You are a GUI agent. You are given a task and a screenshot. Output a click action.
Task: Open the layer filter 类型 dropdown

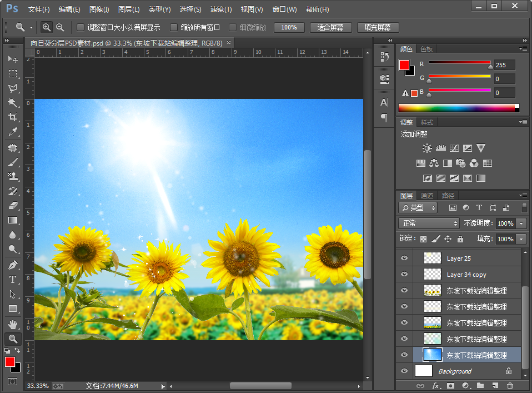tap(418, 207)
